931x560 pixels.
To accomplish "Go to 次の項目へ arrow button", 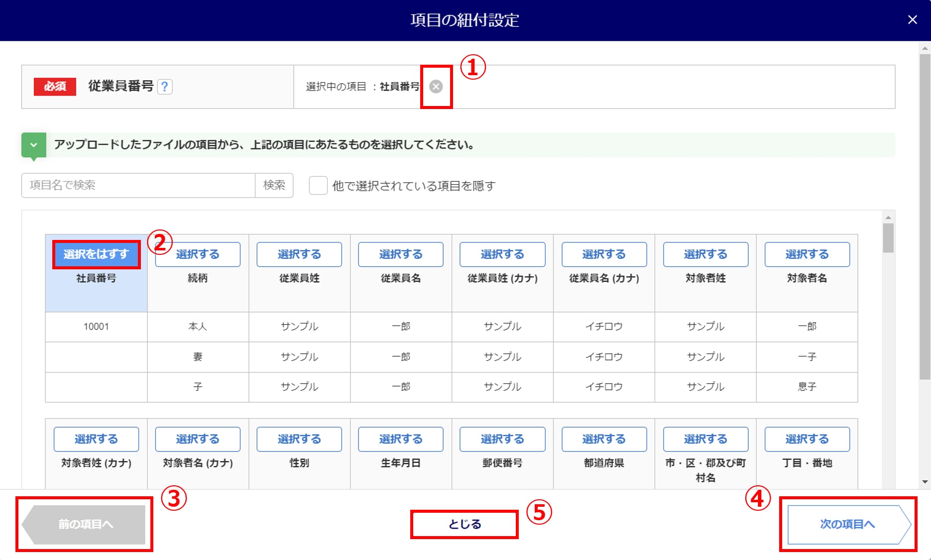I will [x=849, y=524].
